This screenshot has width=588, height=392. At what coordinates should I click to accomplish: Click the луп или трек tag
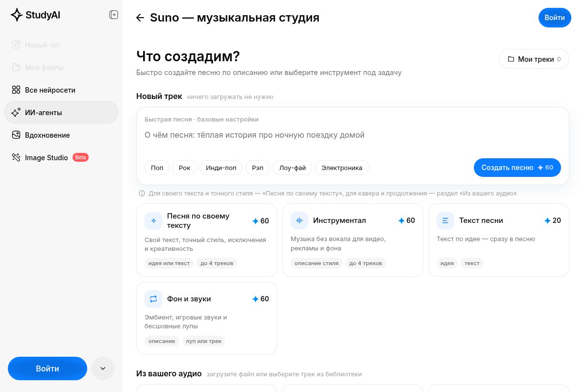point(204,341)
